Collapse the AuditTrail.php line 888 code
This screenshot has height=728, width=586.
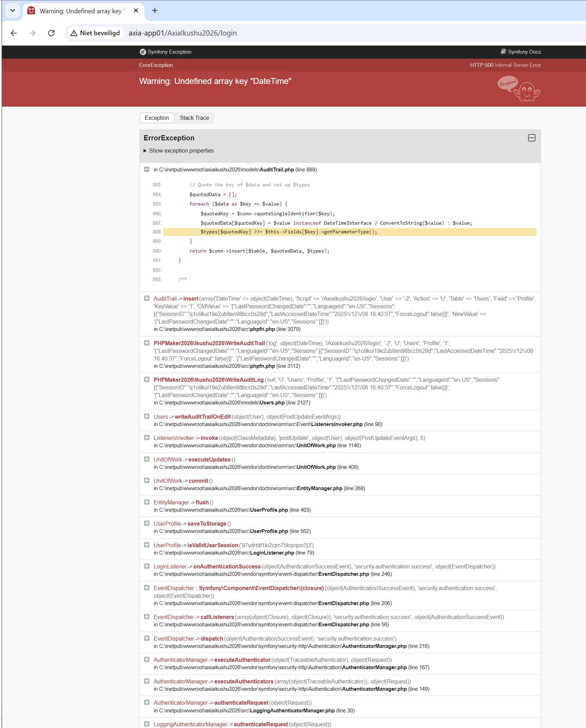(x=147, y=170)
